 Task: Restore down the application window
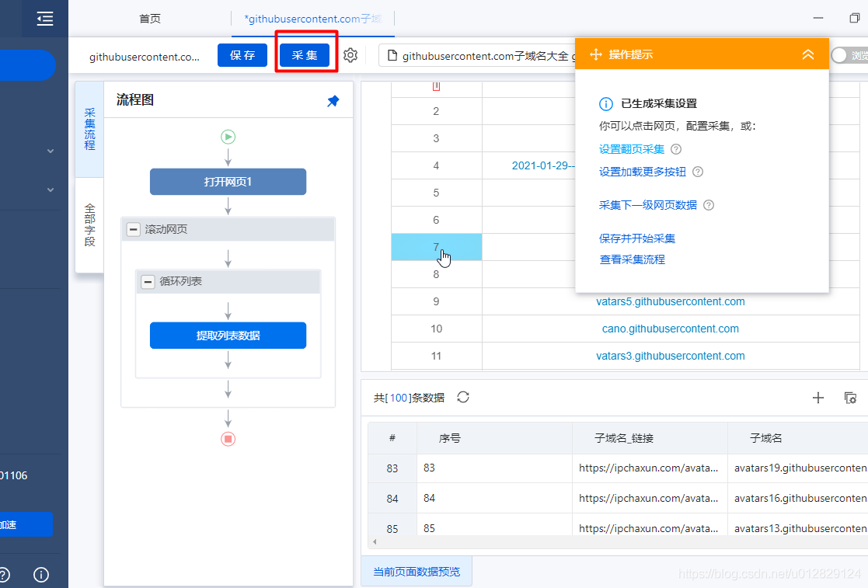854,19
